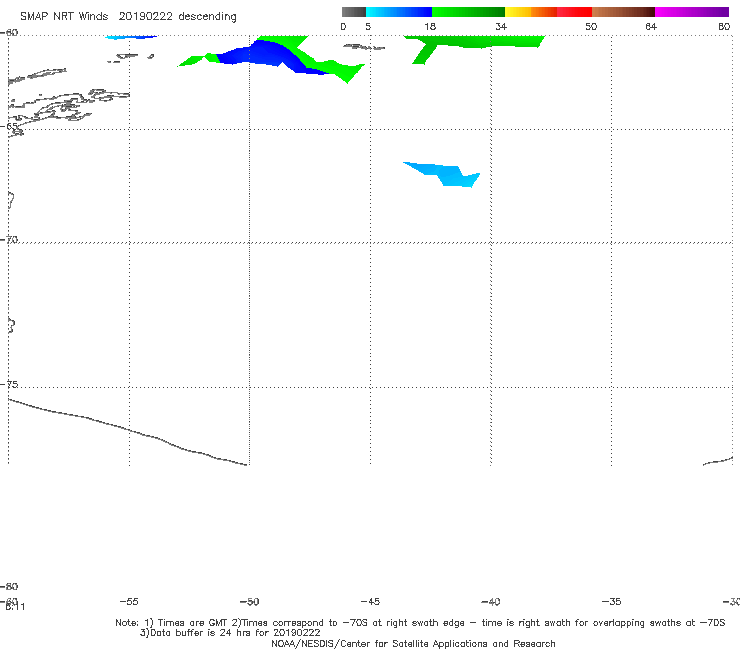Click the latitude label -70
This screenshot has width=740, height=650.
coord(9,239)
